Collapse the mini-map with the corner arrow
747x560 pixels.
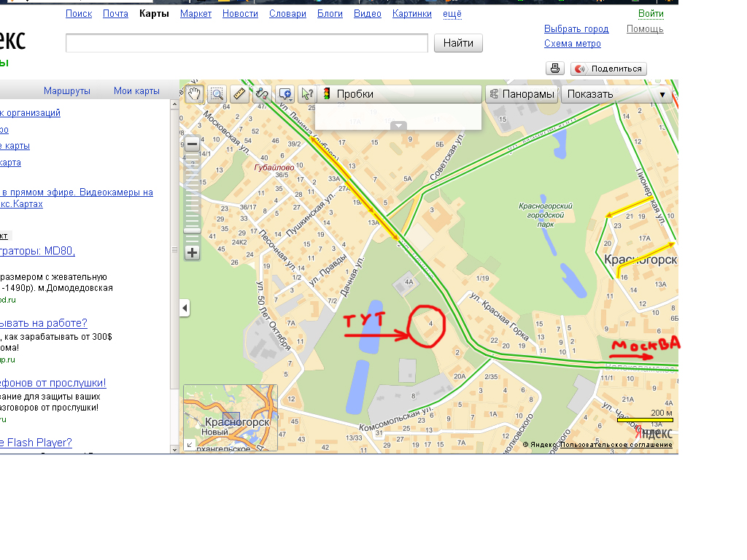tap(190, 445)
